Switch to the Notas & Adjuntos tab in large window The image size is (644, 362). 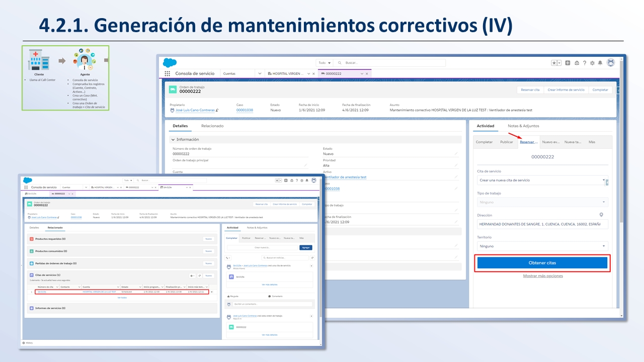[523, 126]
